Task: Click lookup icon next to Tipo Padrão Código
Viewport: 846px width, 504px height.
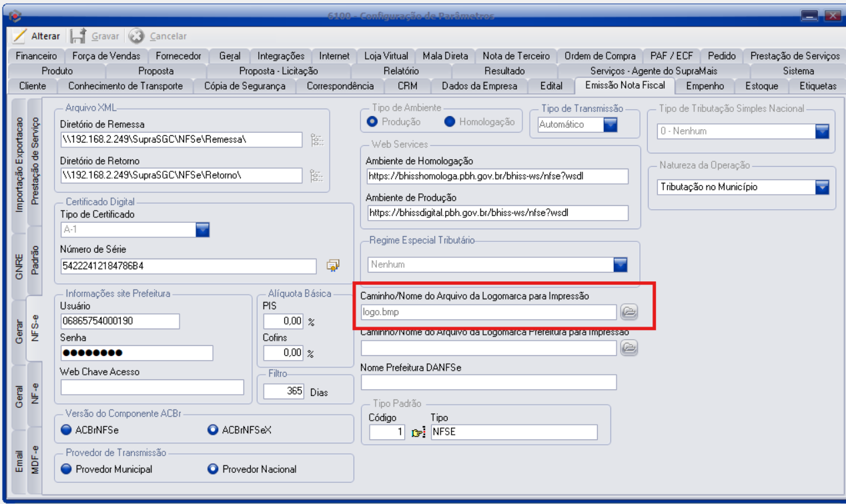Action: (418, 433)
